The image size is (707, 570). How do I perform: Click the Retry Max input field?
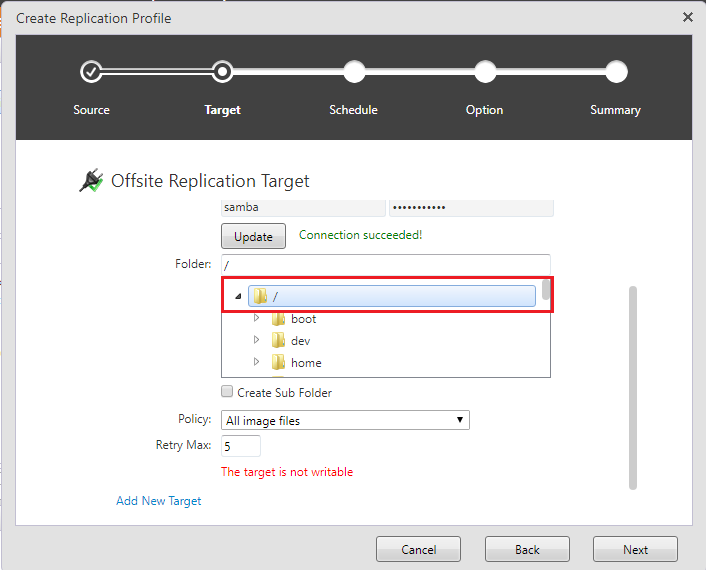click(x=241, y=446)
